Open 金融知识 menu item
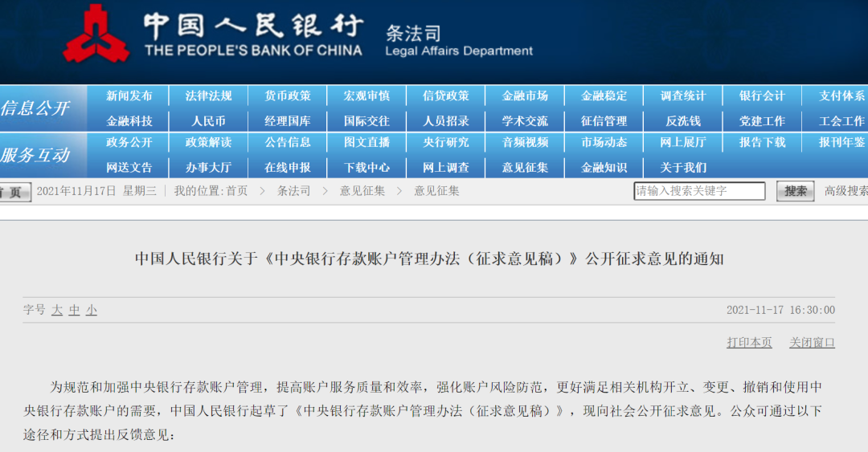Screen dimensions: 868x452 click(604, 168)
